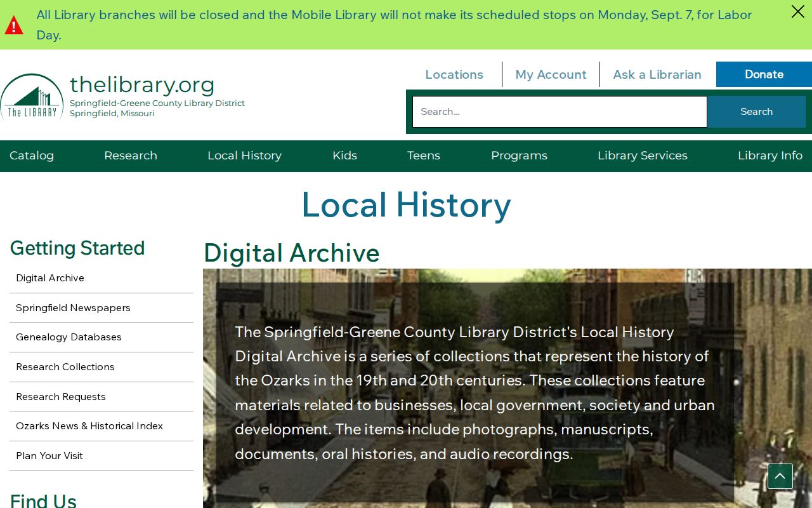The width and height of the screenshot is (812, 508).
Task: Open thelibrary.org home link
Action: [142, 84]
